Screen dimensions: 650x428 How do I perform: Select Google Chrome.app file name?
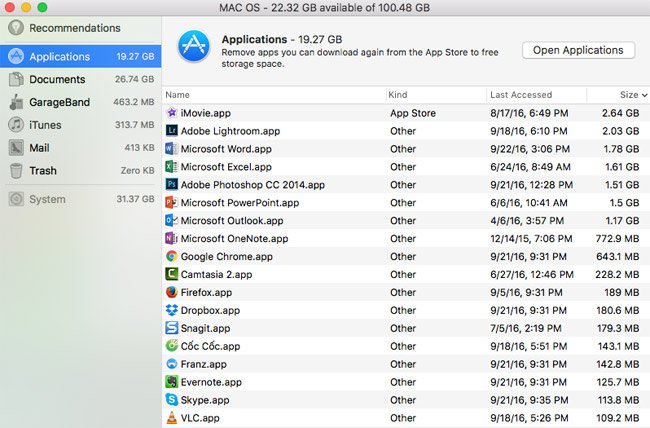[227, 256]
